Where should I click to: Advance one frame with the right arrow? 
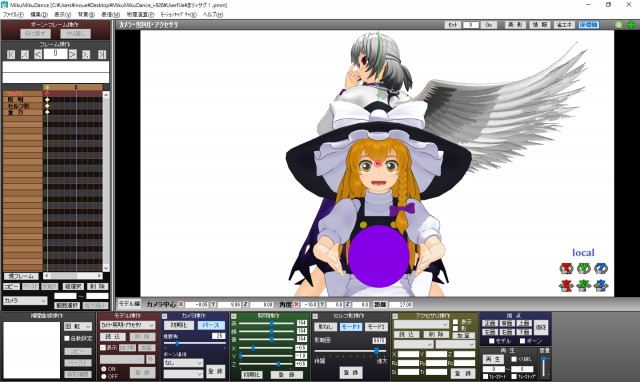click(73, 54)
